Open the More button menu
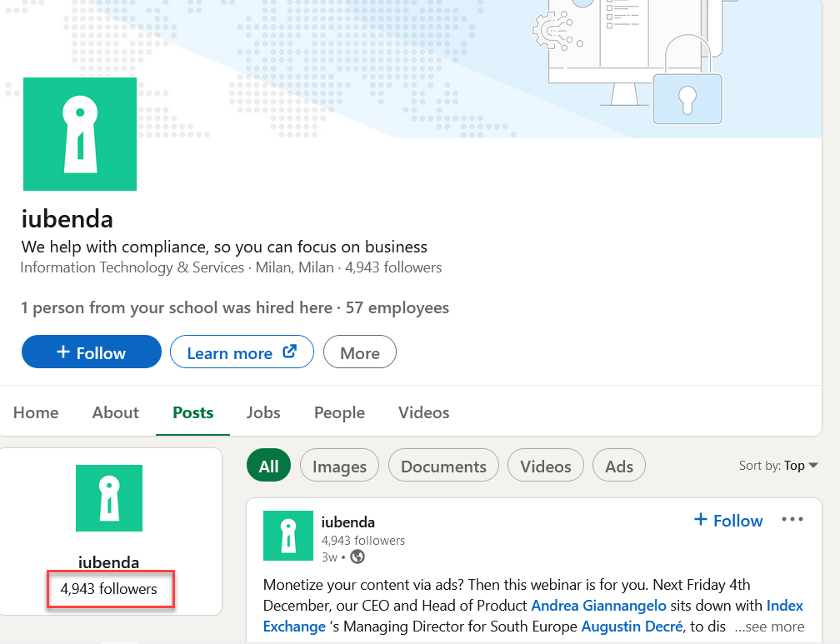This screenshot has width=840, height=644. pos(360,352)
